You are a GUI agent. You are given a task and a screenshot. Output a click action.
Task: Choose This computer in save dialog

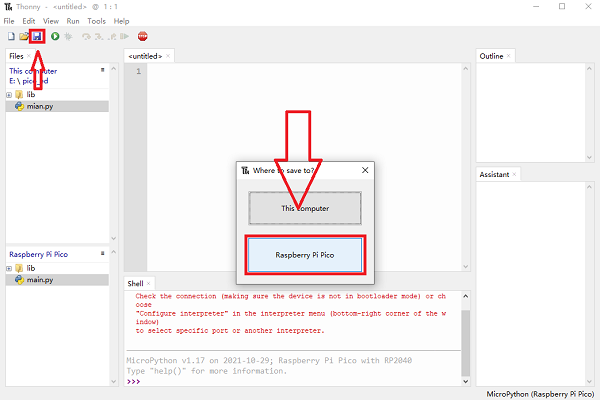tap(305, 208)
